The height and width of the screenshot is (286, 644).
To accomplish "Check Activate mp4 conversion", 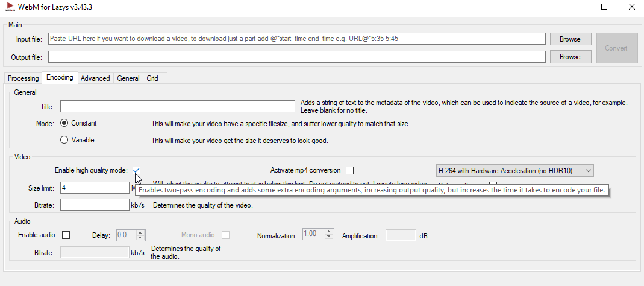I will point(349,170).
